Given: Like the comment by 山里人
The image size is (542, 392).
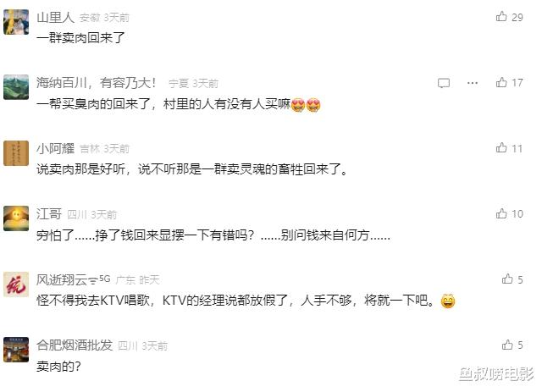Looking at the screenshot, I should [x=501, y=16].
